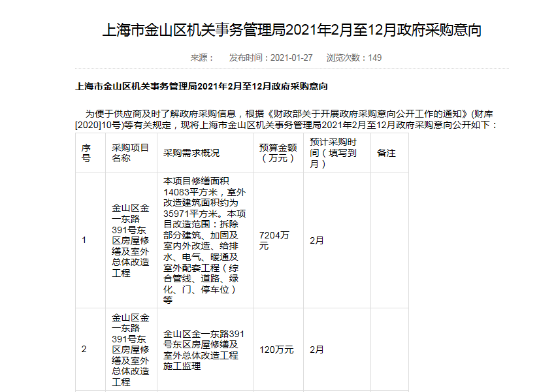Click the view count 浏览次数：149
This screenshot has width=556, height=392.
pos(354,57)
